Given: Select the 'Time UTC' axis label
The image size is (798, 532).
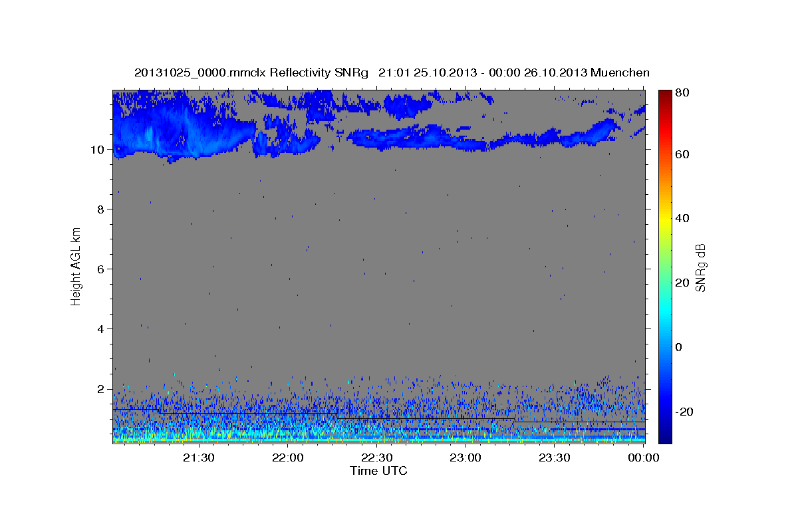Looking at the screenshot, I should 378,471.
